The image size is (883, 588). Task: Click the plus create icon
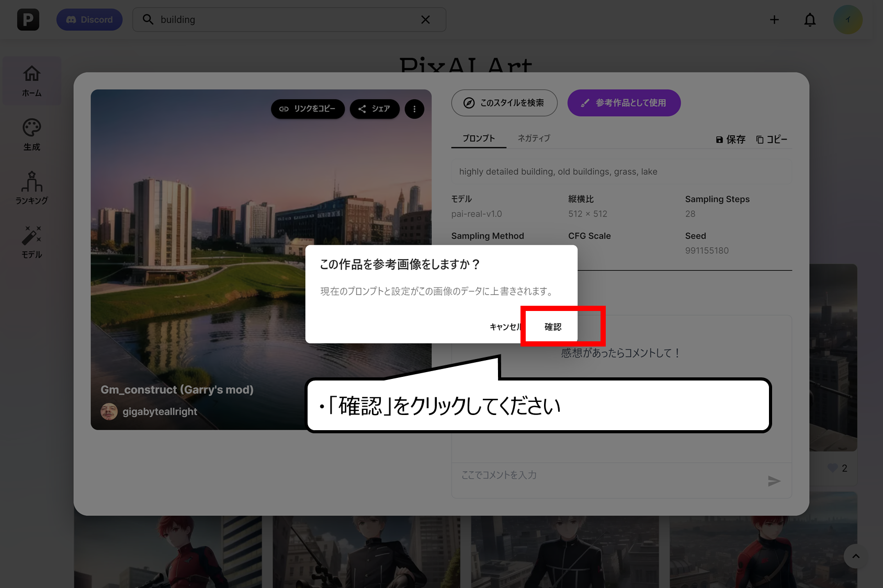coord(774,20)
